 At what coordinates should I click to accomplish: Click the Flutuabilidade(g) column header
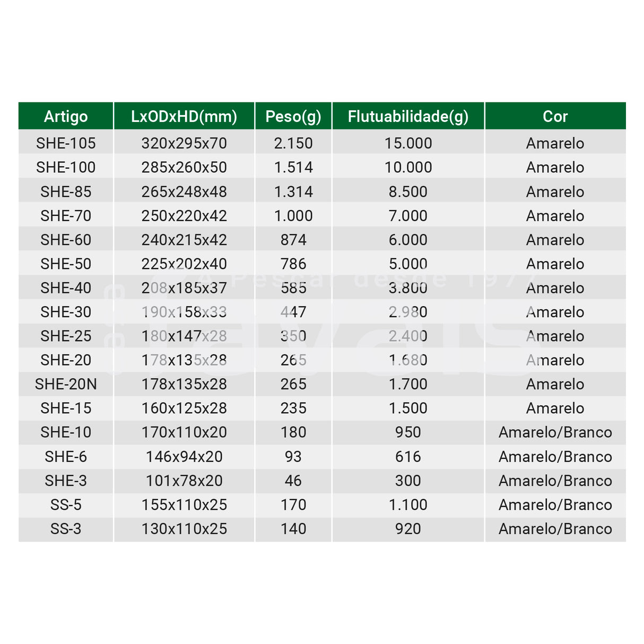(x=408, y=116)
